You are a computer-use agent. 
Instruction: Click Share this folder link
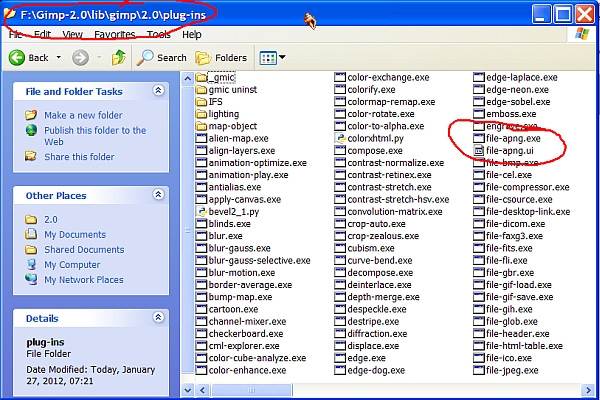pos(79,157)
